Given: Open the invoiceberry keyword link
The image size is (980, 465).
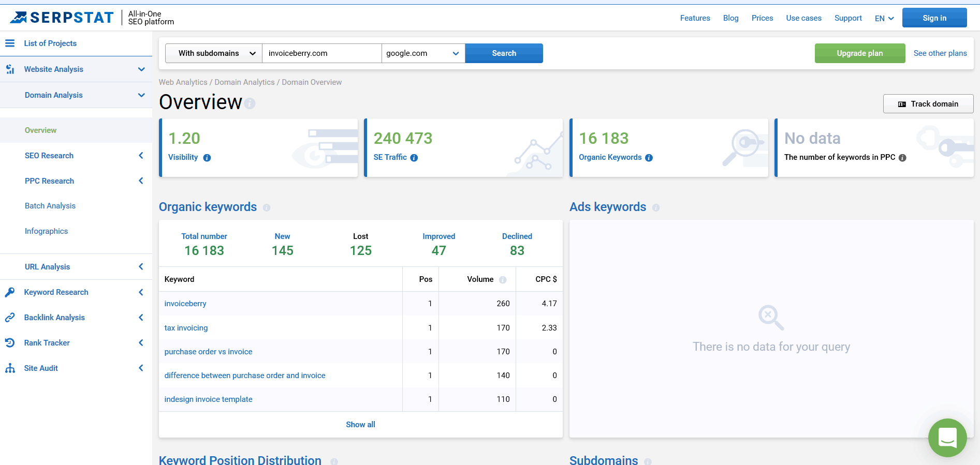Looking at the screenshot, I should coord(185,304).
